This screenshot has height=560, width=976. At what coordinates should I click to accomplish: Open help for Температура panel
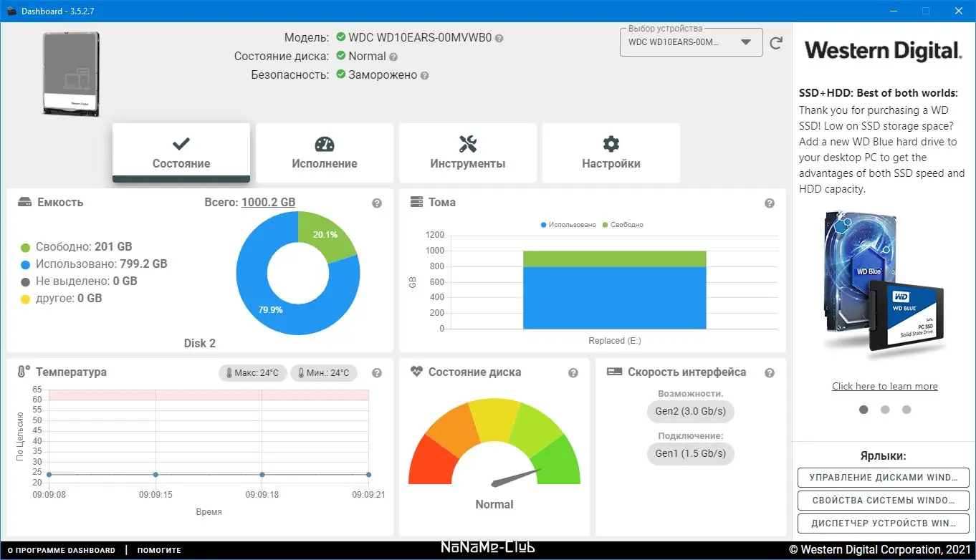pos(377,373)
